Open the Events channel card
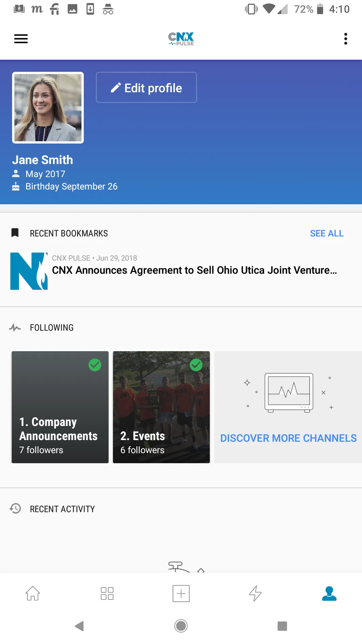The width and height of the screenshot is (362, 644). click(161, 407)
